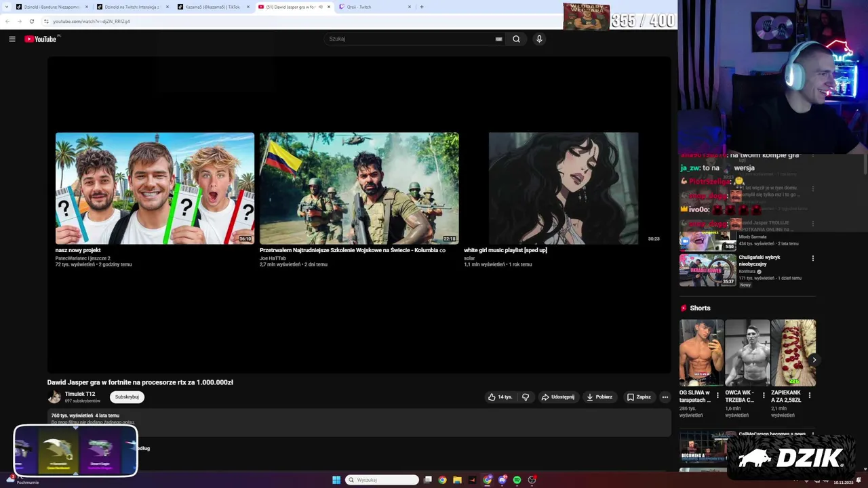Image resolution: width=868 pixels, height=488 pixels.
Task: Open Discord from the taskbar
Action: coord(502,480)
